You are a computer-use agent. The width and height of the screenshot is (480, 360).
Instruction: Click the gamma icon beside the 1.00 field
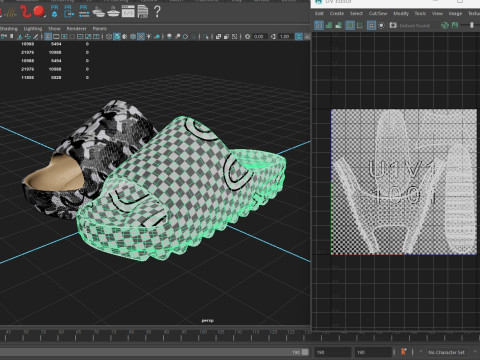pos(273,37)
